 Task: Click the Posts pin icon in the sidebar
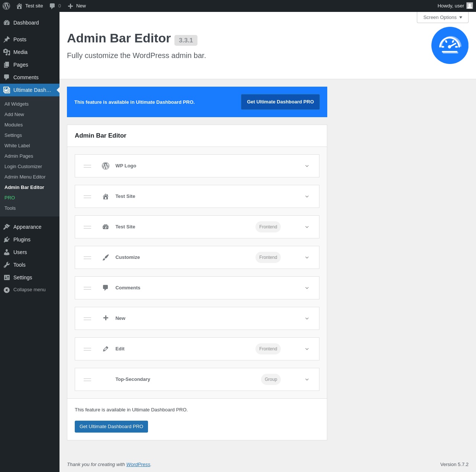point(7,39)
